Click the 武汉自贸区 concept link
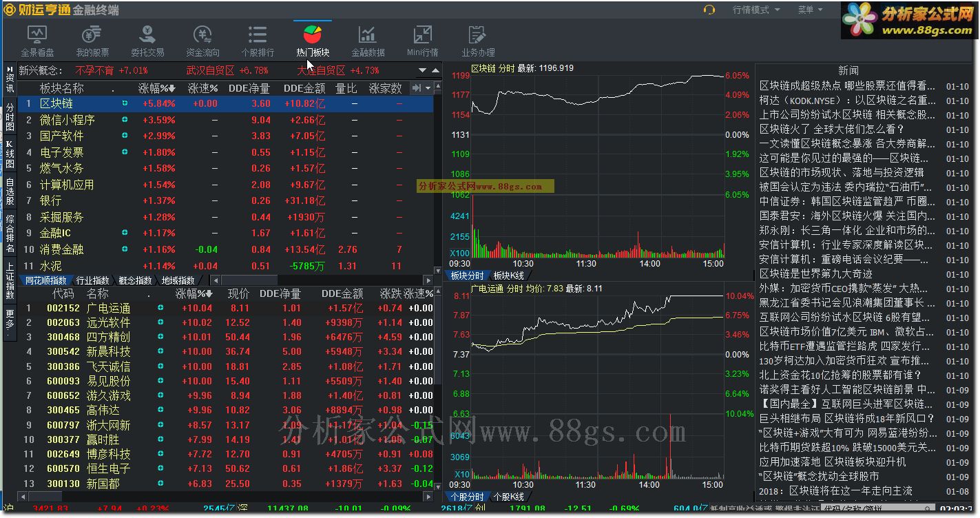 pos(210,70)
